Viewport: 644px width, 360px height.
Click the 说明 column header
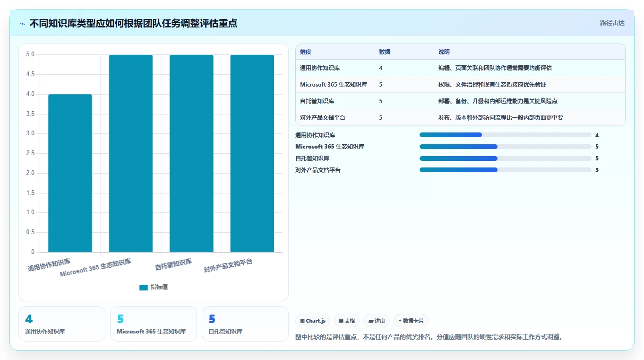tap(444, 52)
